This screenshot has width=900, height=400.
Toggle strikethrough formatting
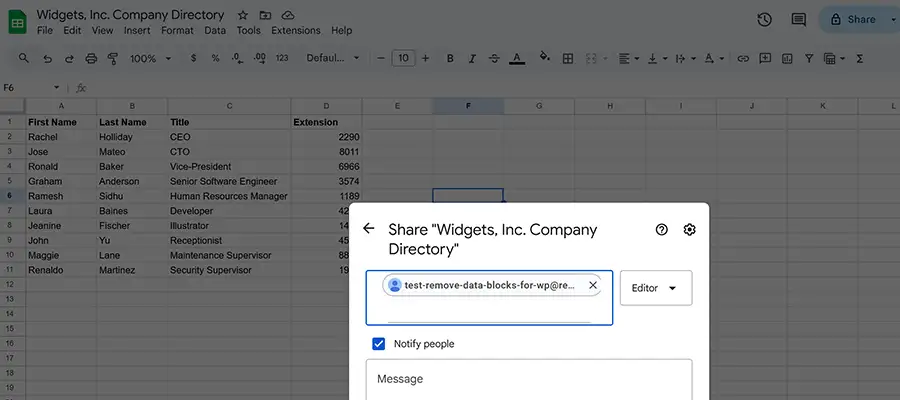tap(494, 58)
